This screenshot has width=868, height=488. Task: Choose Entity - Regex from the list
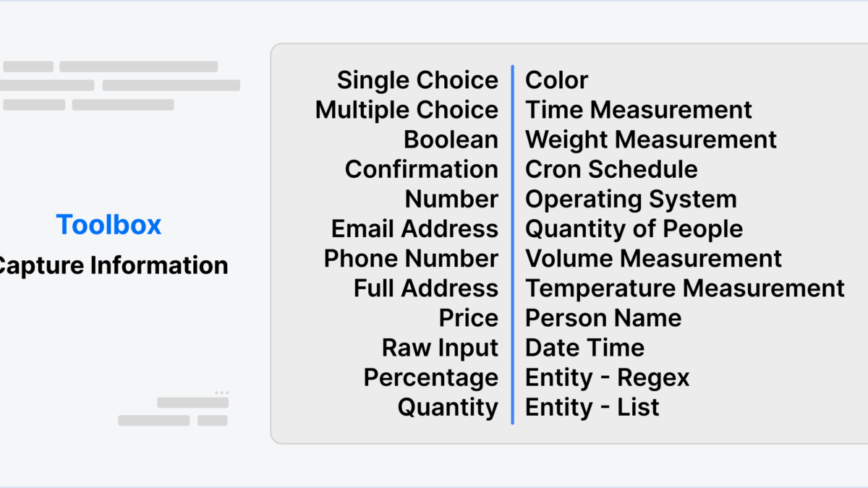[x=607, y=377]
